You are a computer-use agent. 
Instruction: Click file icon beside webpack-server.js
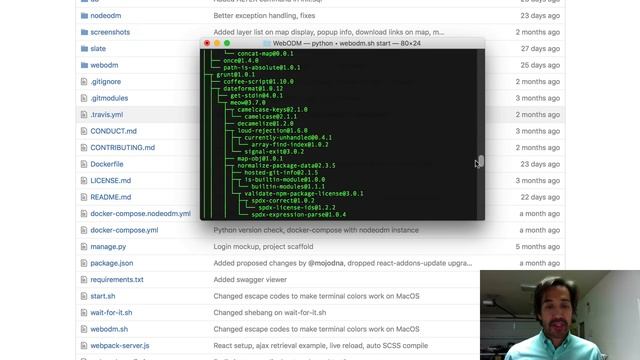84,346
